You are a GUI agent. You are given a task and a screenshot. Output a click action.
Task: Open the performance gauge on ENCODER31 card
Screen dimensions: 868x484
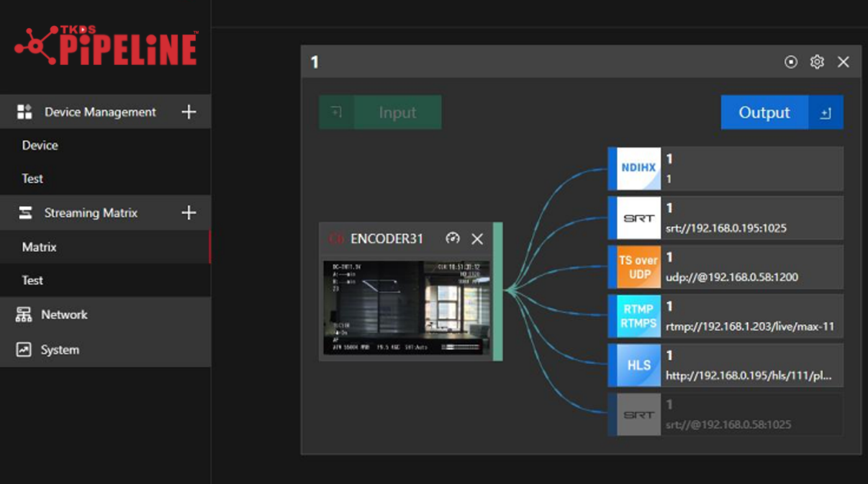(453, 238)
